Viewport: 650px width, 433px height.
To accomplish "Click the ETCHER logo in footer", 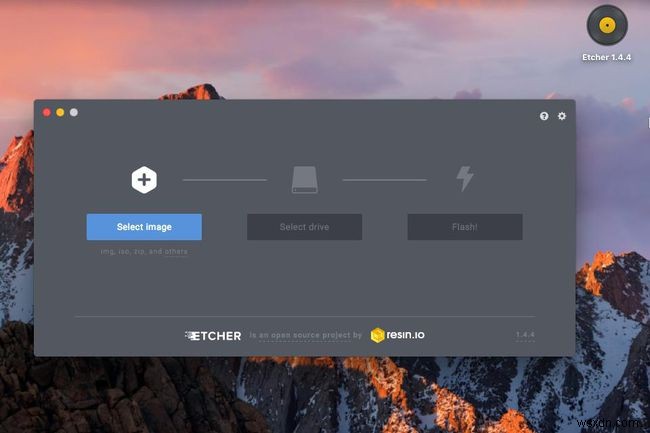I will point(213,336).
